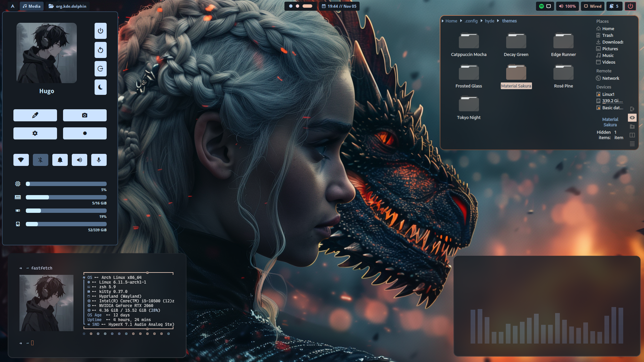Toggle the speaker volume mute button
Image resolution: width=644 pixels, height=362 pixels.
[x=79, y=160]
